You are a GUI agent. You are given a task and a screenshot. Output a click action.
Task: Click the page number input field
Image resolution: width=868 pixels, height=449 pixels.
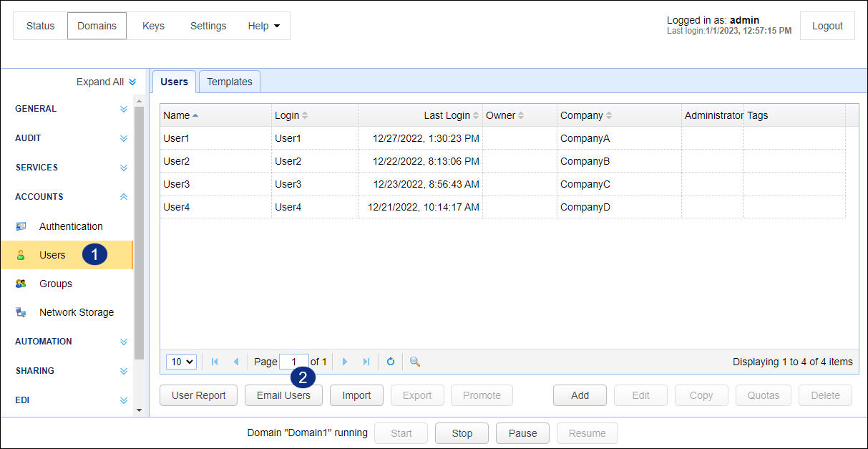pyautogui.click(x=294, y=362)
